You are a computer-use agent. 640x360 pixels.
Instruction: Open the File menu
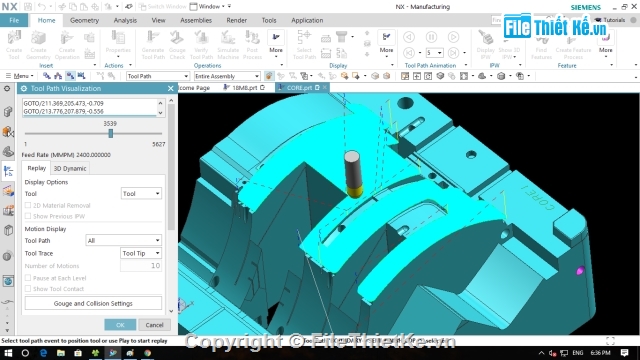(14, 20)
